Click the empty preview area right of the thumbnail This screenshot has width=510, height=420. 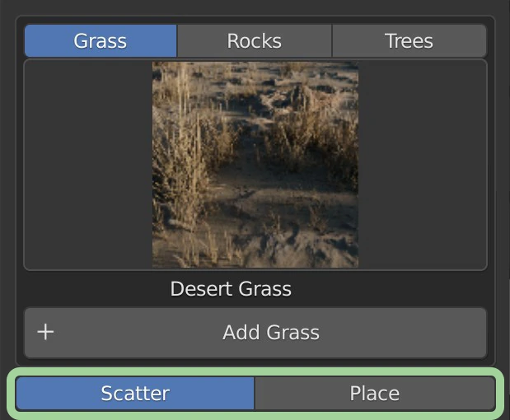[x=422, y=165]
